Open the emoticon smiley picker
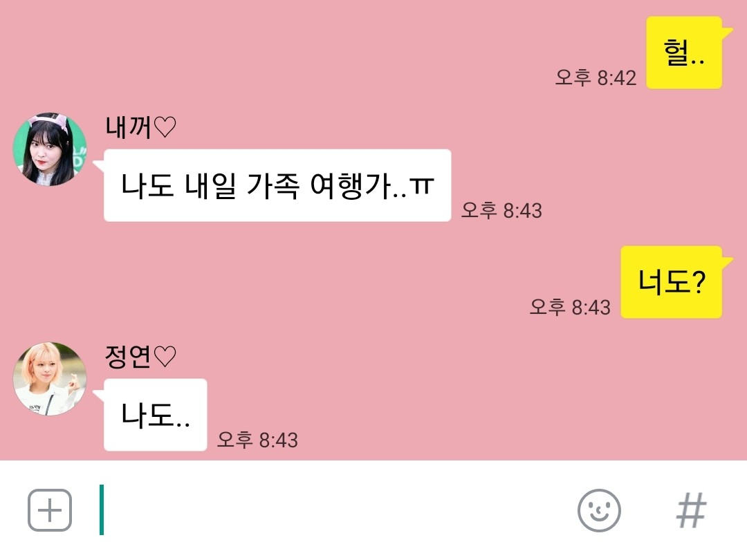The height and width of the screenshot is (560, 747). tap(599, 510)
